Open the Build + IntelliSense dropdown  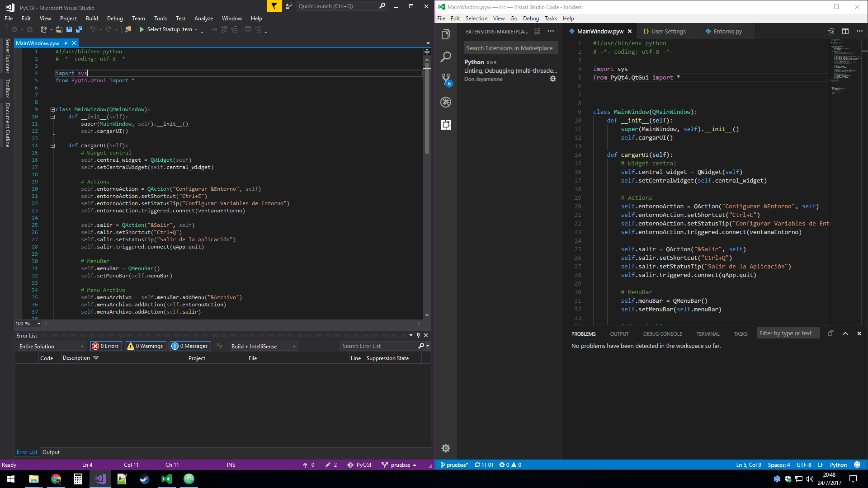[x=263, y=346]
